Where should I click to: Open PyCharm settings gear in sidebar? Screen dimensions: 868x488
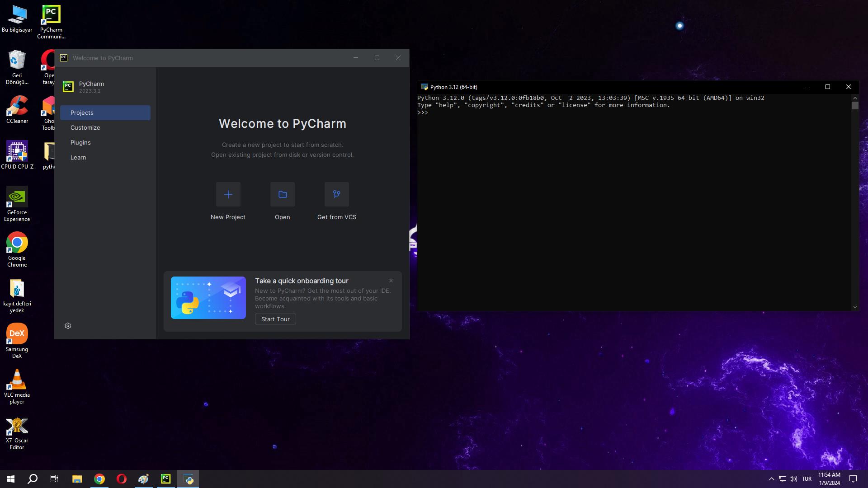(x=68, y=326)
